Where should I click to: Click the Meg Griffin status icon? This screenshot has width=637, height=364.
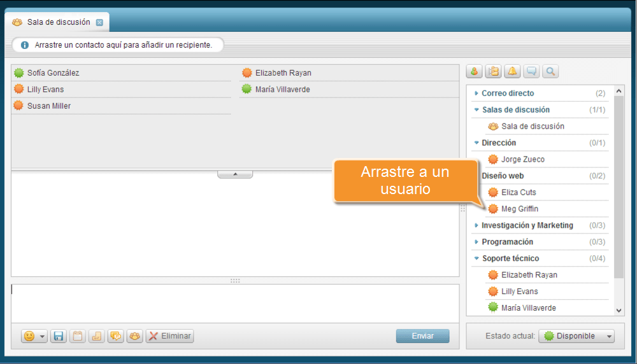(x=493, y=209)
